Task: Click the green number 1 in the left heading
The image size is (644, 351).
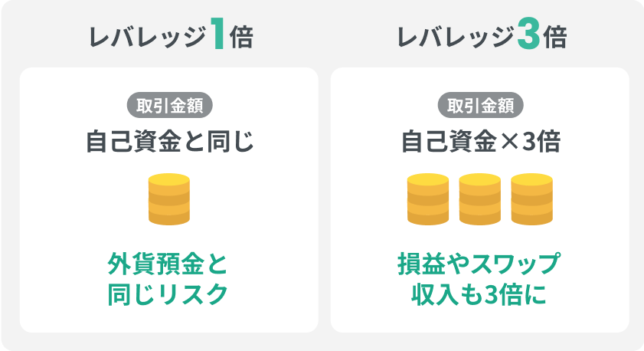Action: pos(218,34)
